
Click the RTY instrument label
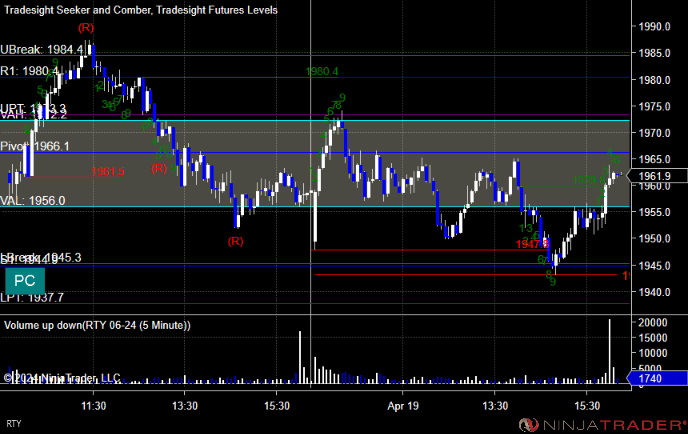[x=14, y=423]
